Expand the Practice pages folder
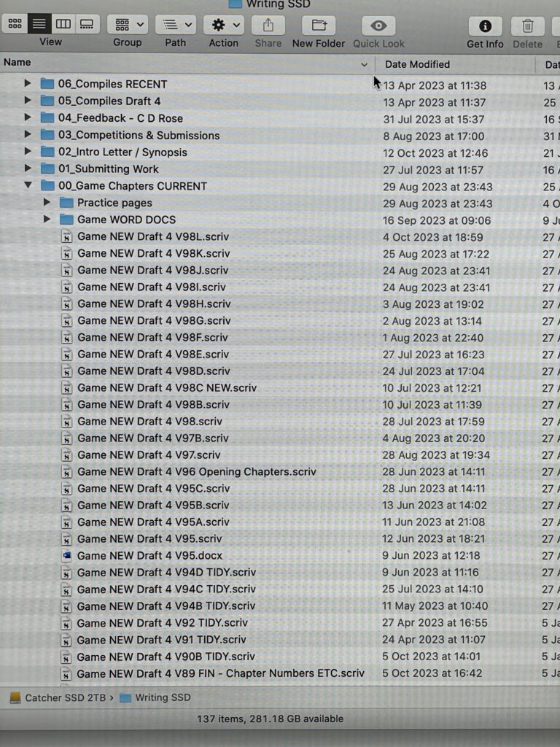This screenshot has width=560, height=747. tap(47, 203)
